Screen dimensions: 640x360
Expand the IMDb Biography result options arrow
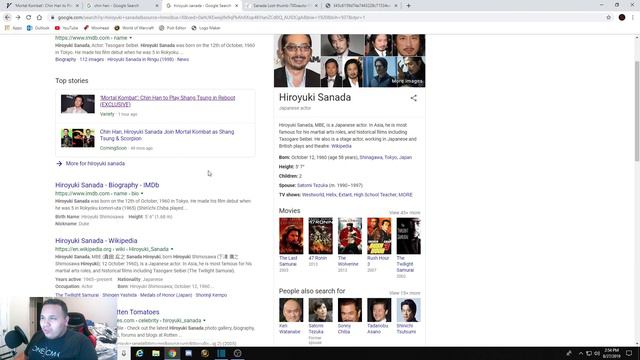pyautogui.click(x=142, y=193)
